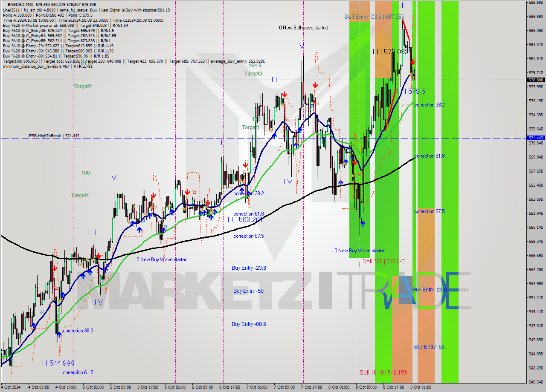Click the 554.790 price axis value
This screenshot has height=392, width=546.
[536, 269]
